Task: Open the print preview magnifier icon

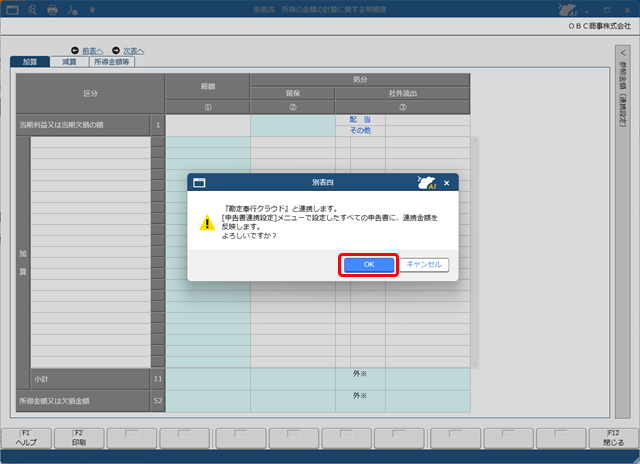Action: coord(32,9)
